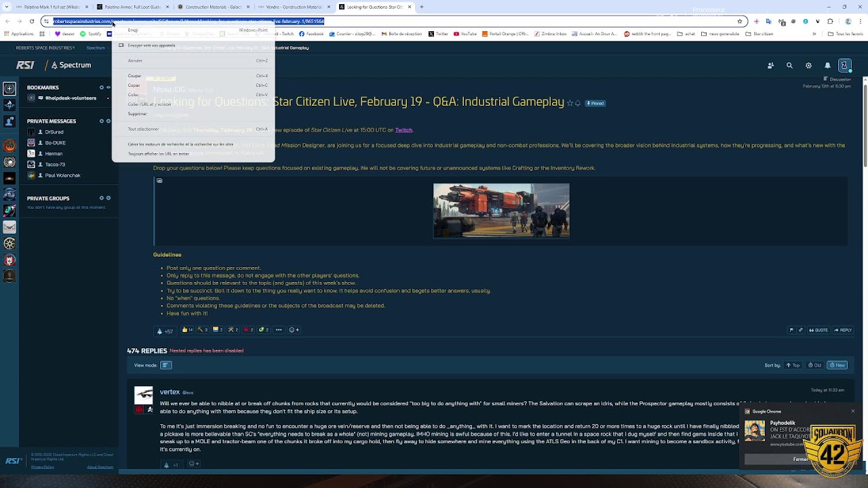The height and width of the screenshot is (488, 868).
Task: Add an emoji reaction to vertex's reply
Action: click(193, 464)
